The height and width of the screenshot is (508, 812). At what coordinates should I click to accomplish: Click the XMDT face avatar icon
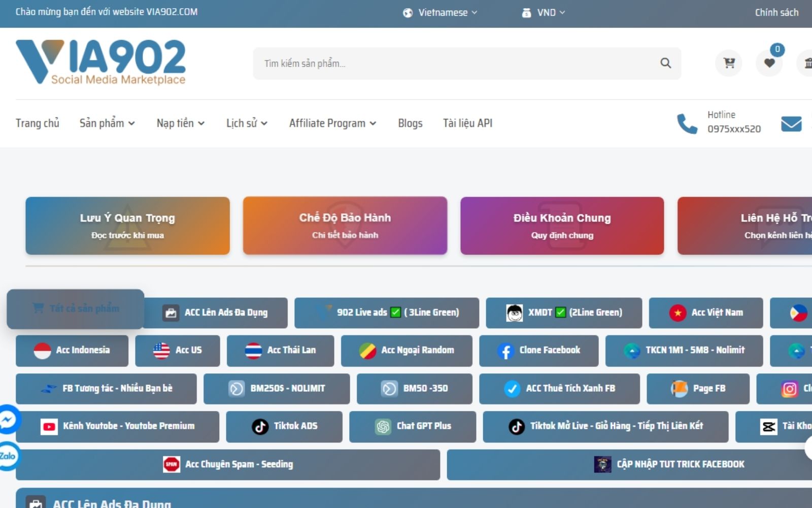(515, 313)
